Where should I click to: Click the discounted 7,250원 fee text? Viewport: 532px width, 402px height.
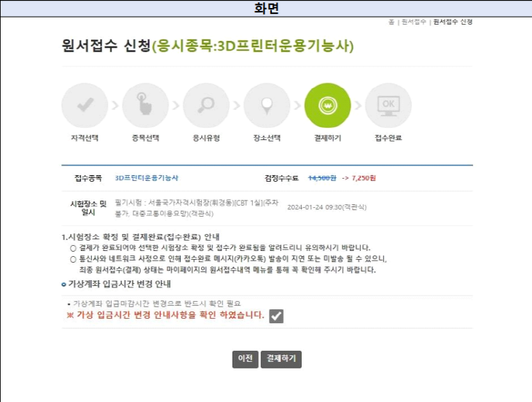pos(364,178)
